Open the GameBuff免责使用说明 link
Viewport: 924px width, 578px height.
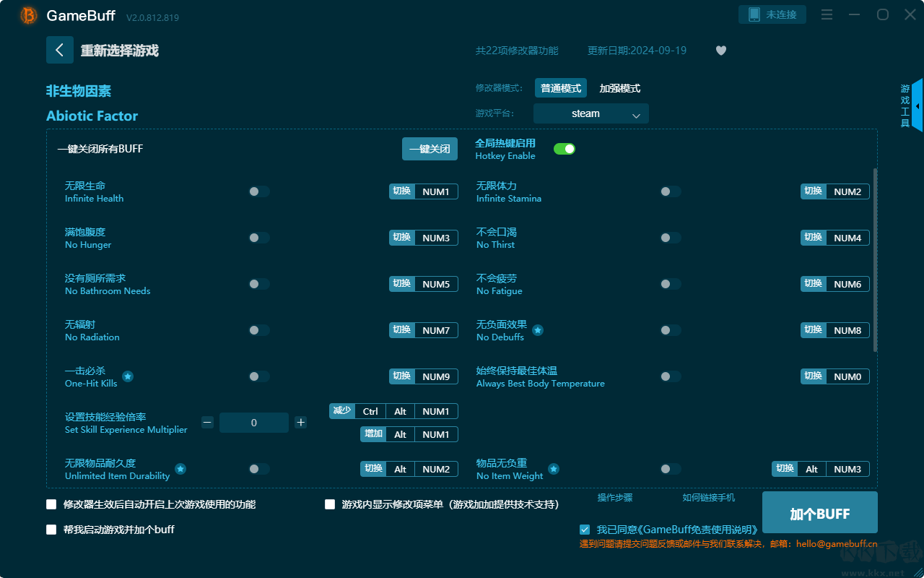pos(697,530)
